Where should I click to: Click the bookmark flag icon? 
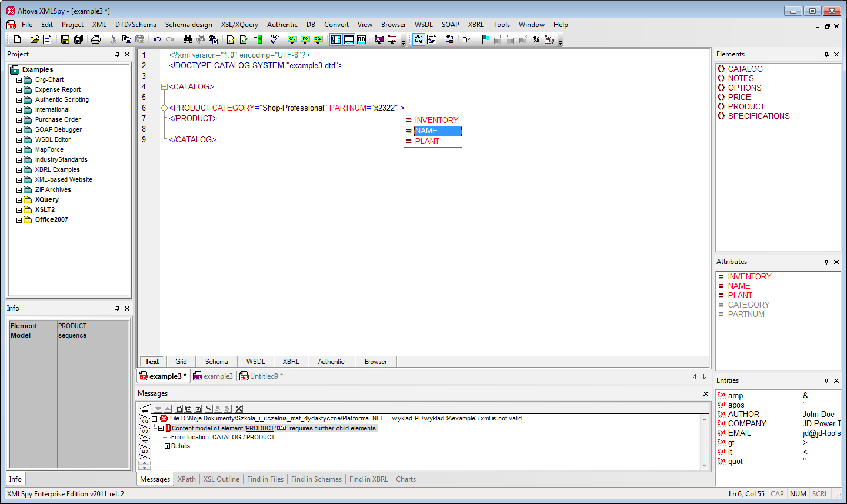tap(485, 39)
